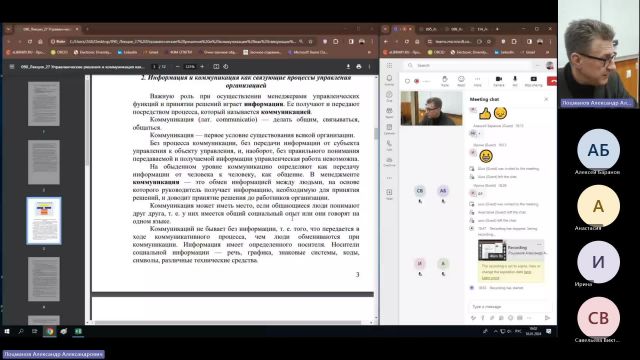Click the PDF horizontal scrollbar
This screenshot has width=640, height=360.
pos(229,322)
